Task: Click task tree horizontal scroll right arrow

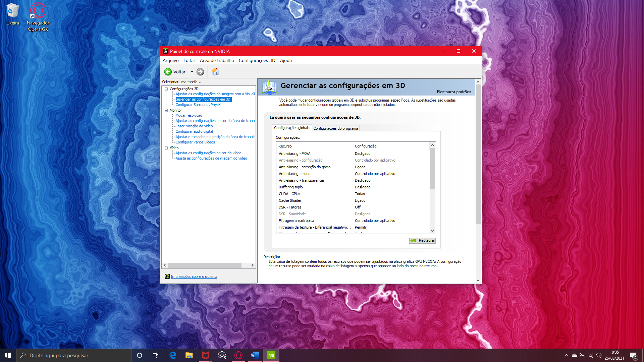Action: pyautogui.click(x=253, y=265)
